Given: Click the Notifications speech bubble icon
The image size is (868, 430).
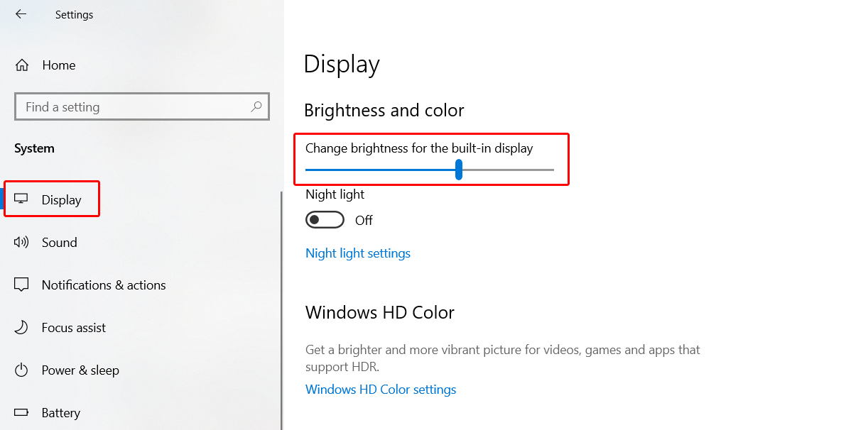Looking at the screenshot, I should (x=21, y=285).
